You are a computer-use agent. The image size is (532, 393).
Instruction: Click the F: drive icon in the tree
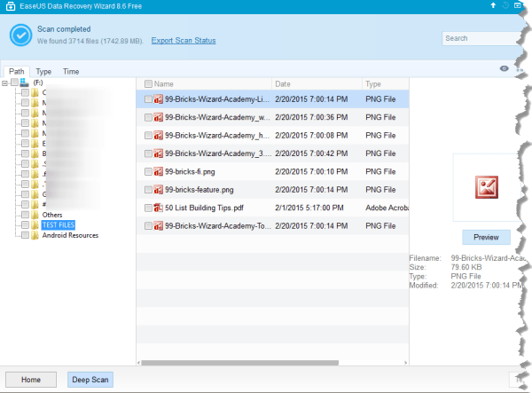point(25,83)
